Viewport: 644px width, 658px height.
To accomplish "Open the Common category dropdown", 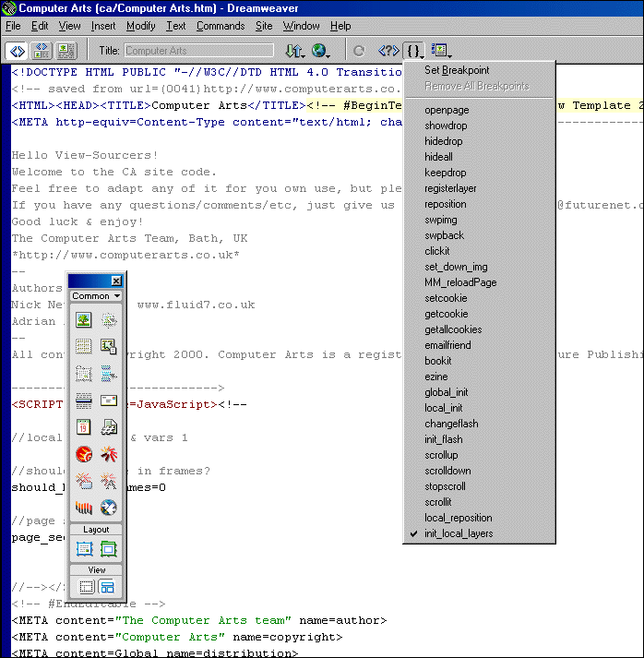I will tap(96, 296).
